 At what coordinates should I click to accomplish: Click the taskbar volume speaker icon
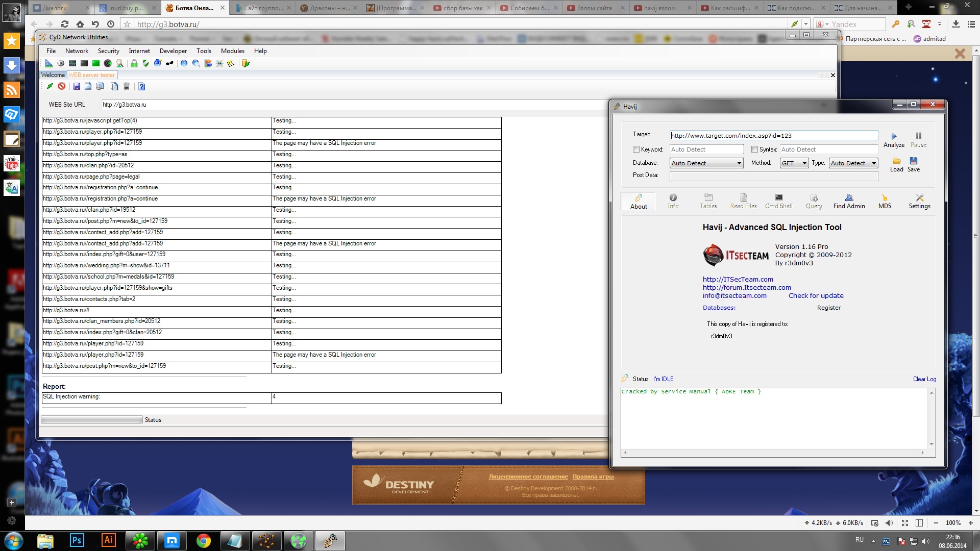coord(926,541)
